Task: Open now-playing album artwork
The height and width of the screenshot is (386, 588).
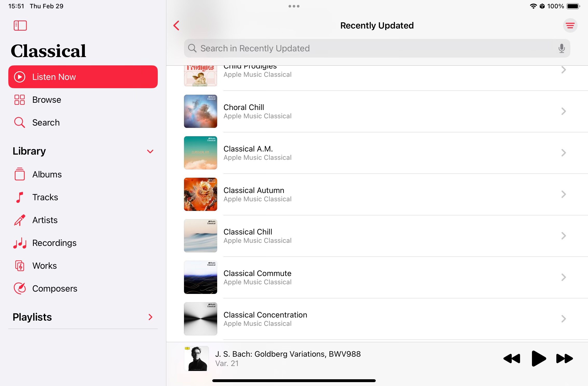Action: 196,359
